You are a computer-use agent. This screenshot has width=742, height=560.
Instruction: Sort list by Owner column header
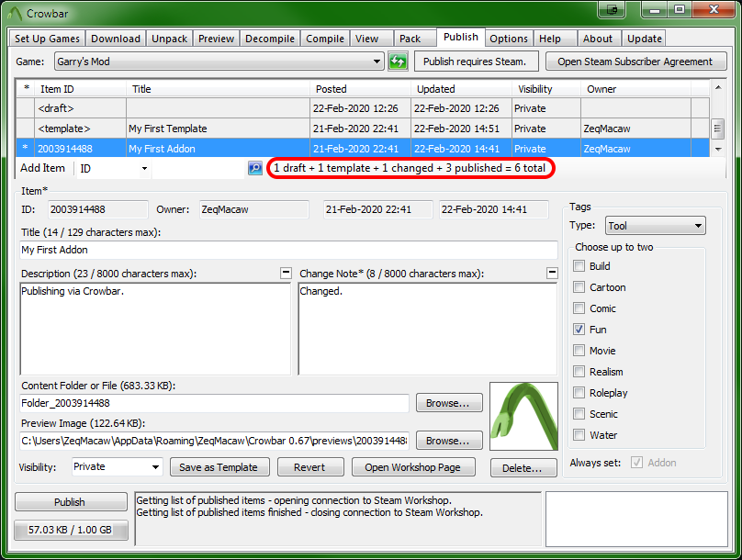(635, 89)
